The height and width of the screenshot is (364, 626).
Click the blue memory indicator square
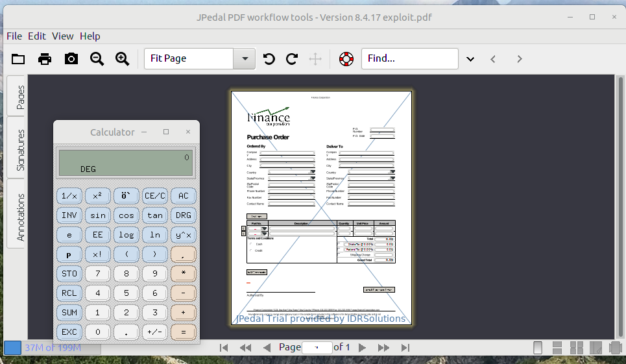[12, 348]
